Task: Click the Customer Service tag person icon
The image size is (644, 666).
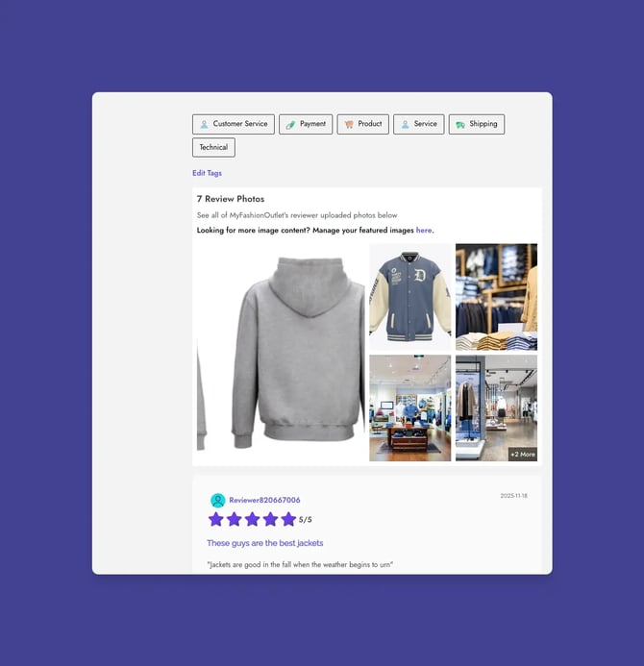Action: [x=204, y=124]
